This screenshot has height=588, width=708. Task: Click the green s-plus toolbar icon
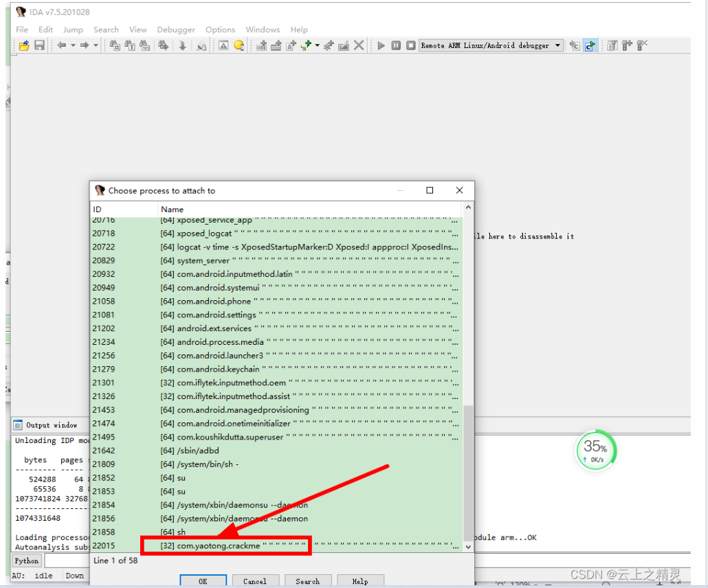pyautogui.click(x=307, y=45)
